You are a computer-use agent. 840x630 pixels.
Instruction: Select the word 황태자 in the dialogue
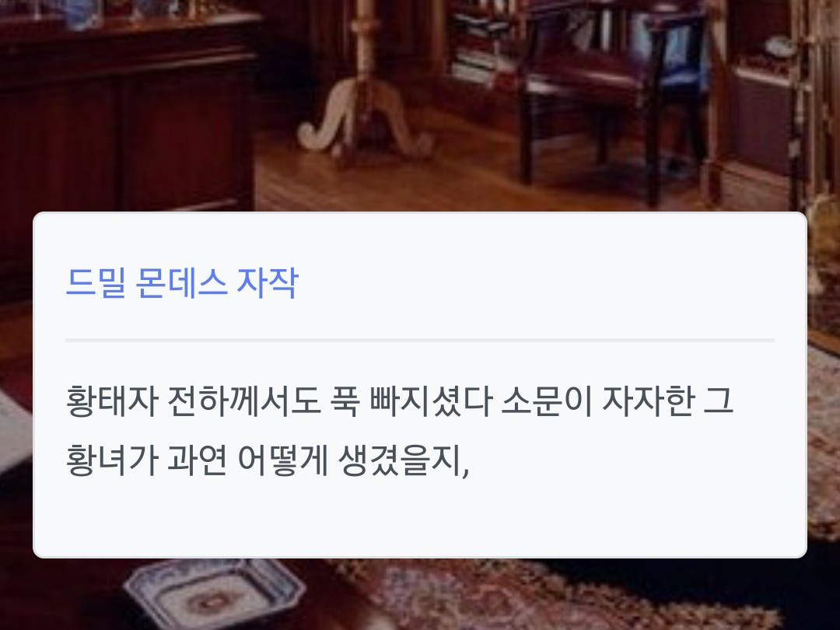pyautogui.click(x=112, y=401)
